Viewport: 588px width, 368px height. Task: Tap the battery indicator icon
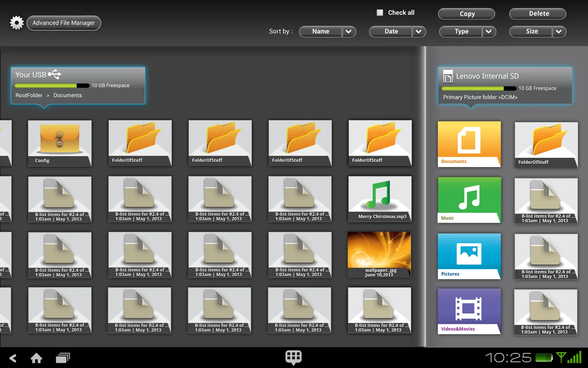pyautogui.click(x=544, y=357)
